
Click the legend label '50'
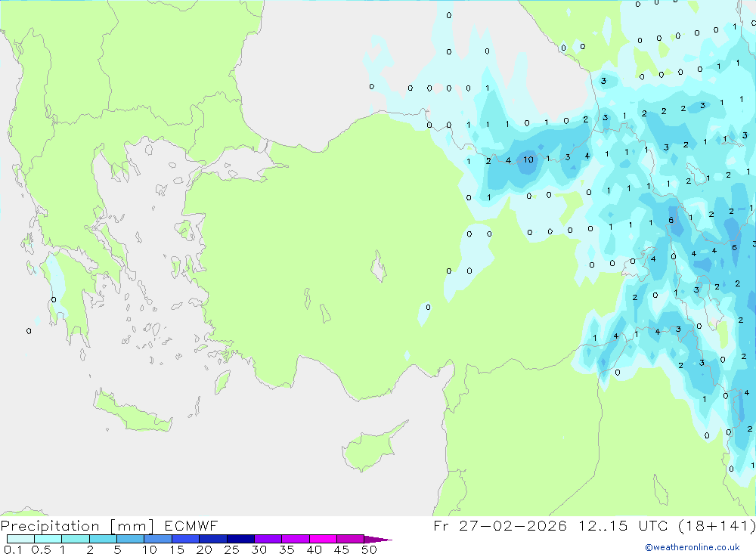click(369, 549)
